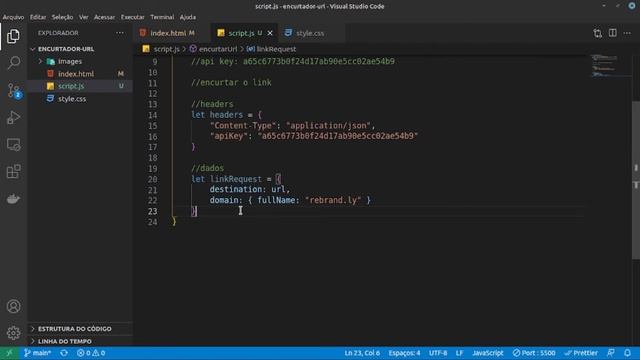Click the vertical editor scrollbar

click(x=636, y=180)
